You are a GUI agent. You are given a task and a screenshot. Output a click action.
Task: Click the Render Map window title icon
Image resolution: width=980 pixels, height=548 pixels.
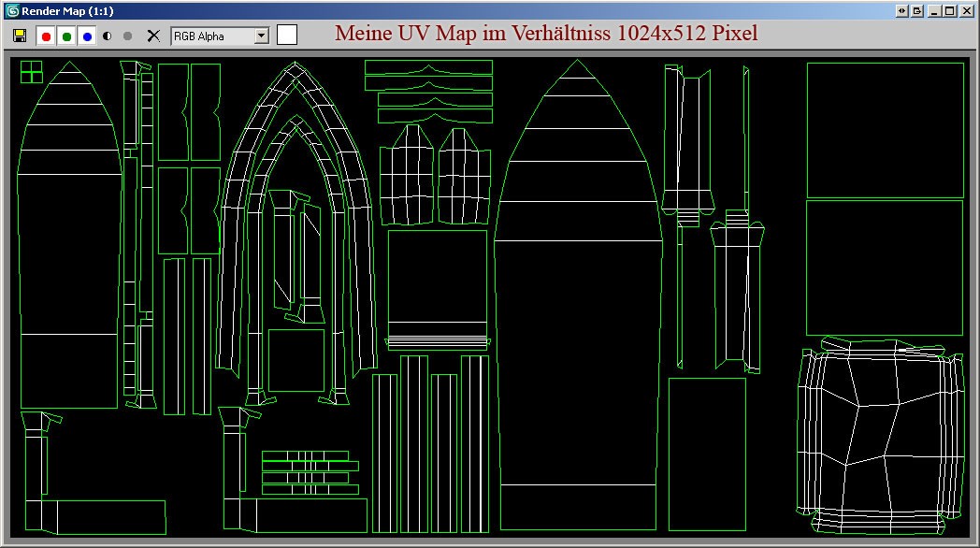tap(12, 11)
